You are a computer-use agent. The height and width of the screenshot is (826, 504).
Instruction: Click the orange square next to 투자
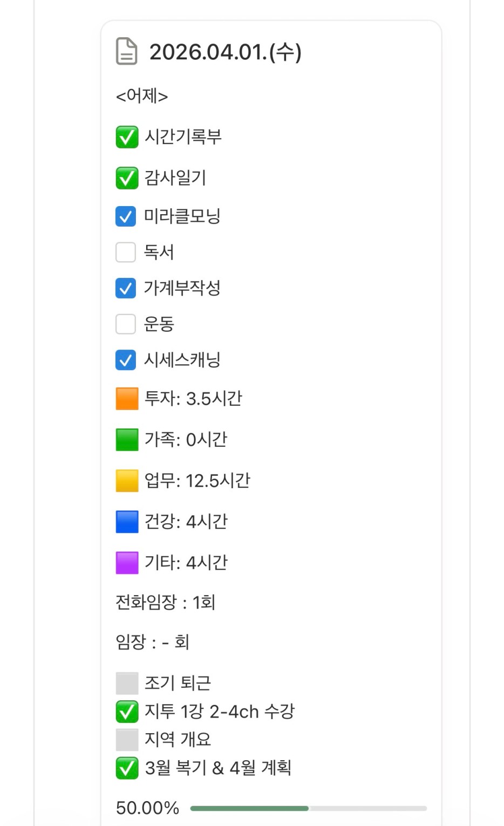coord(127,399)
